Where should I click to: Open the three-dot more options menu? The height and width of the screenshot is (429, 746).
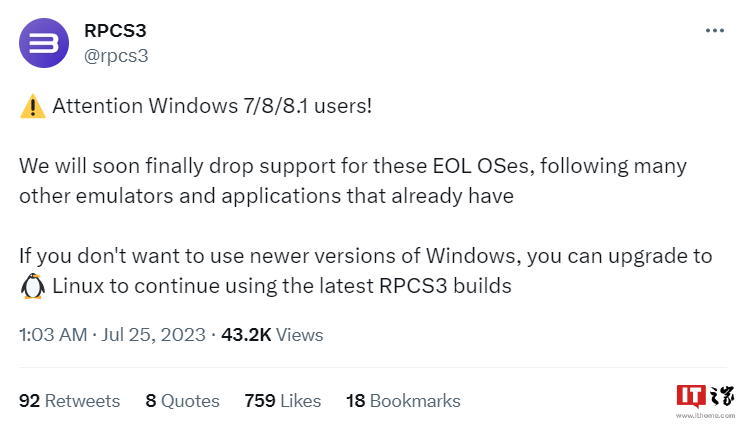(x=714, y=31)
